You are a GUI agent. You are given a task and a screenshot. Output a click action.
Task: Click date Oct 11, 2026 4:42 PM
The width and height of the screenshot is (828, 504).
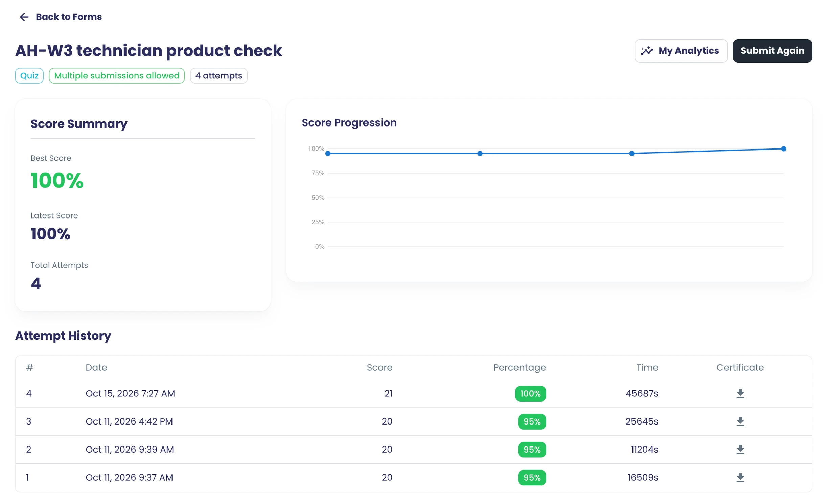tap(129, 421)
